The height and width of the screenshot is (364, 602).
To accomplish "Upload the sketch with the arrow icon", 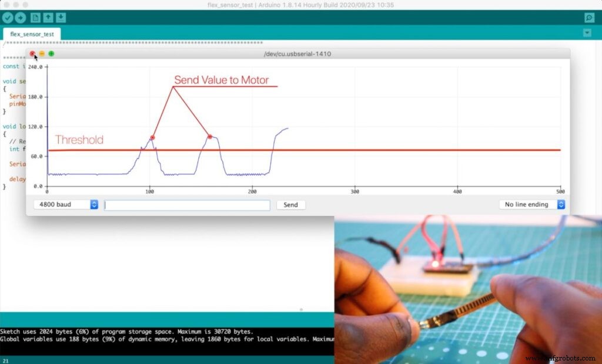I will (x=21, y=18).
